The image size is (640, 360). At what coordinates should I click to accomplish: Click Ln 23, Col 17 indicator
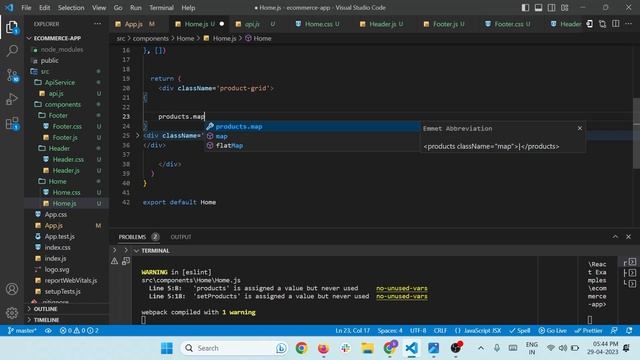(x=352, y=331)
